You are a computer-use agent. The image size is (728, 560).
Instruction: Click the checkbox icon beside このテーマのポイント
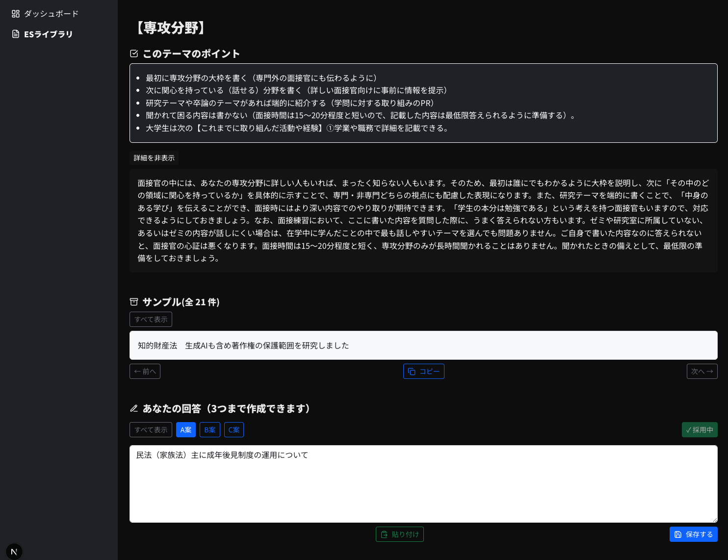click(x=134, y=53)
